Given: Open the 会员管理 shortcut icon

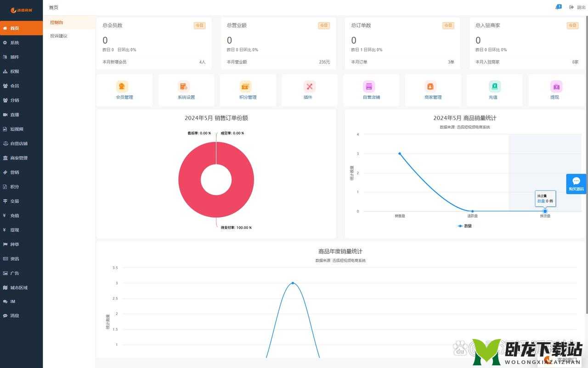Looking at the screenshot, I should [122, 86].
